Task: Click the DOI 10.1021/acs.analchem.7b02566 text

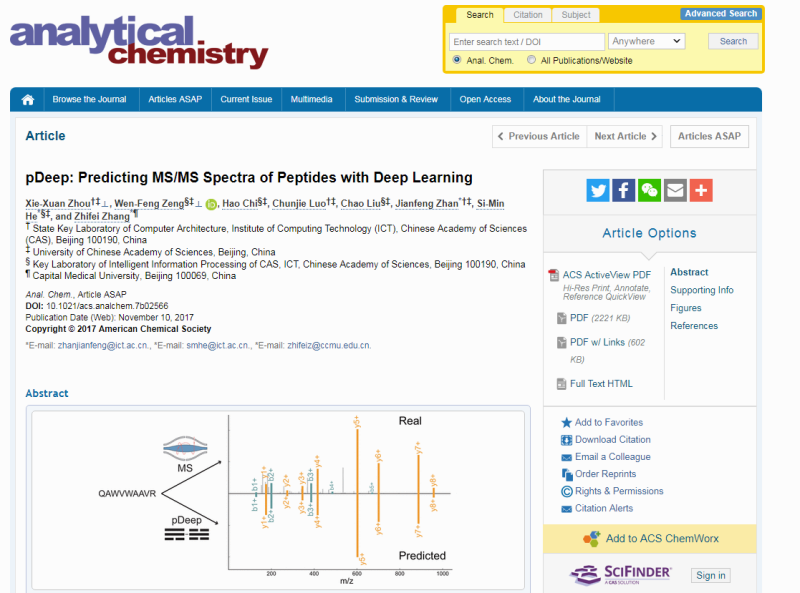Action: point(97,306)
